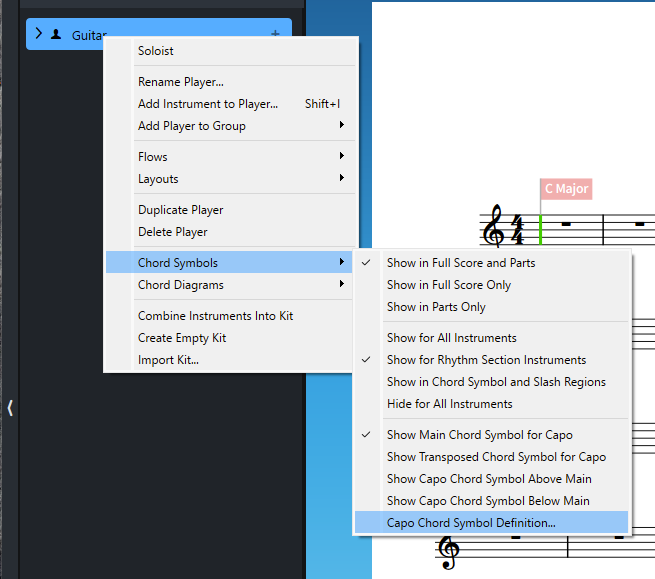Select Duplicate Player
Screen dimensions: 655x579
pos(230,210)
